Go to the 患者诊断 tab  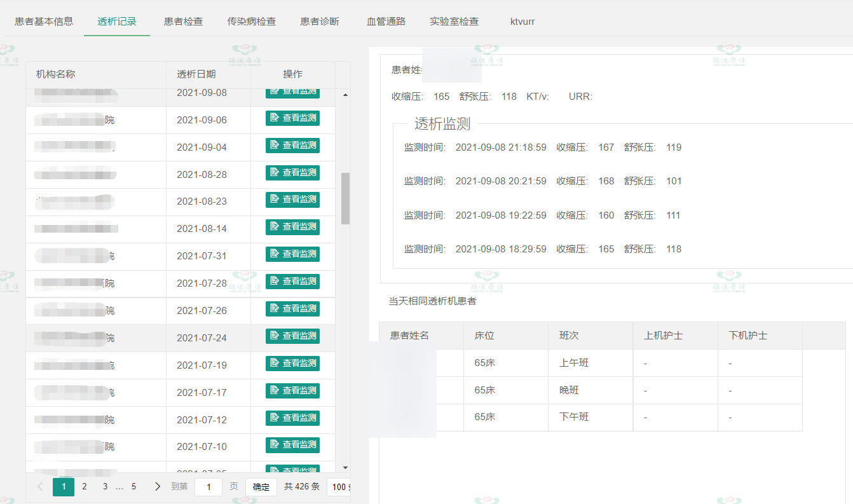click(x=320, y=21)
